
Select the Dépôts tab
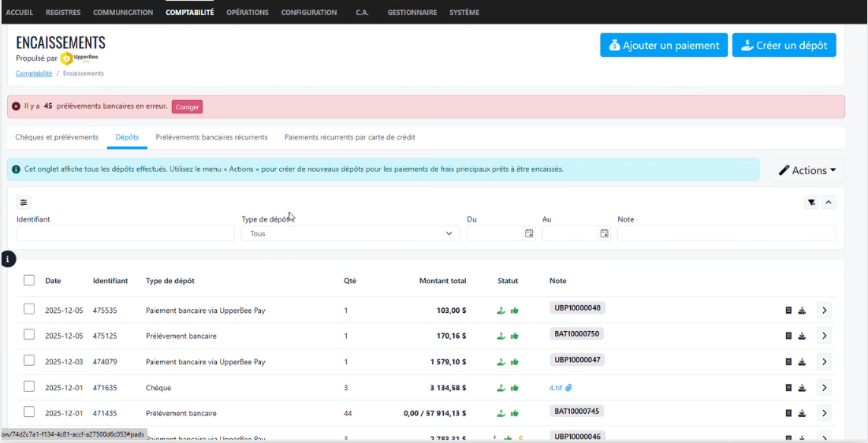click(127, 137)
